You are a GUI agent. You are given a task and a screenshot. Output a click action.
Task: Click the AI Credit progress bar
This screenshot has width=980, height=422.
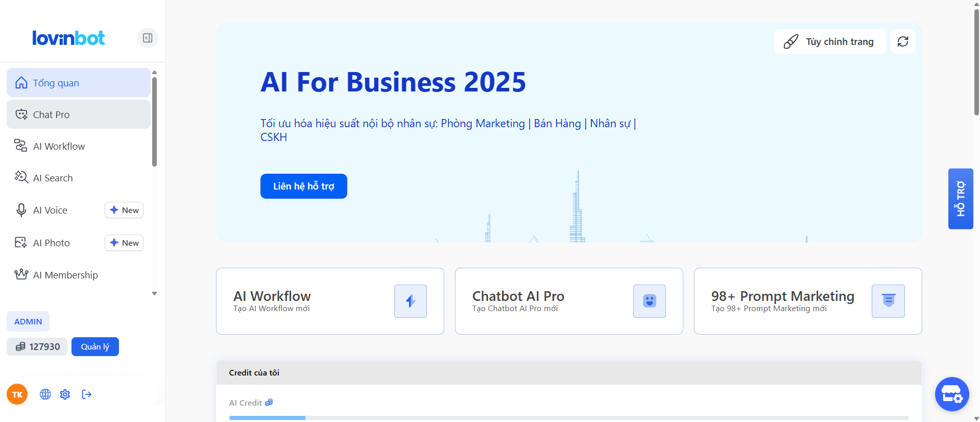[568, 417]
